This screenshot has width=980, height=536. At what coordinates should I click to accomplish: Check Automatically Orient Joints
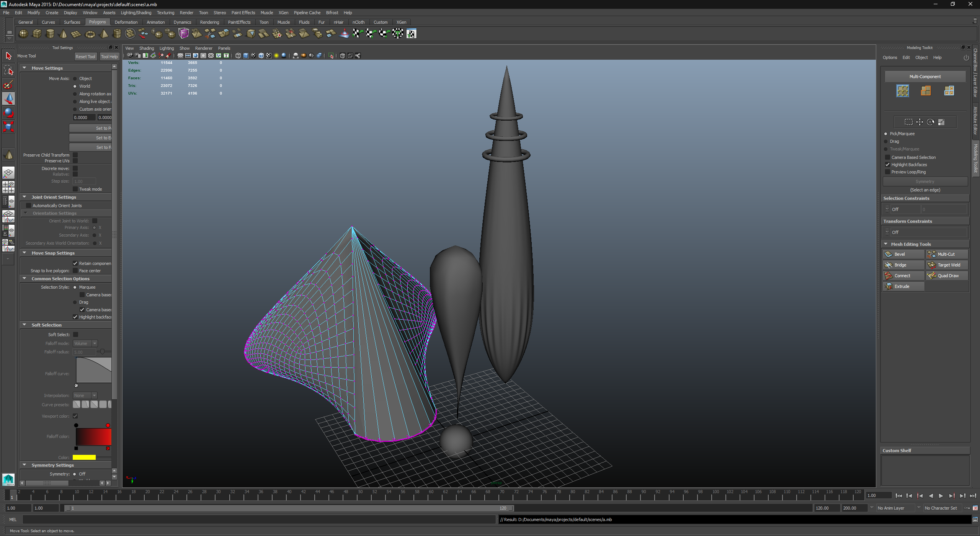click(x=28, y=206)
